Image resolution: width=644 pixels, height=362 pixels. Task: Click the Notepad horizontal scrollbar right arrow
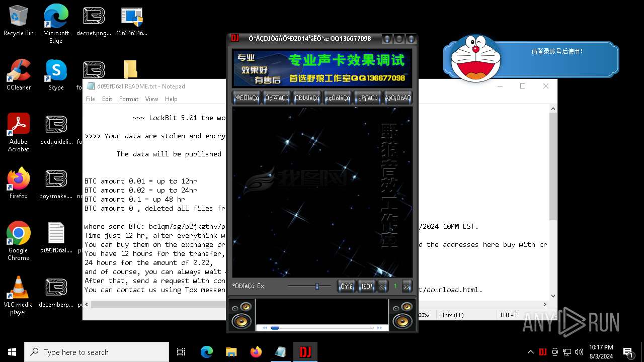tap(545, 304)
